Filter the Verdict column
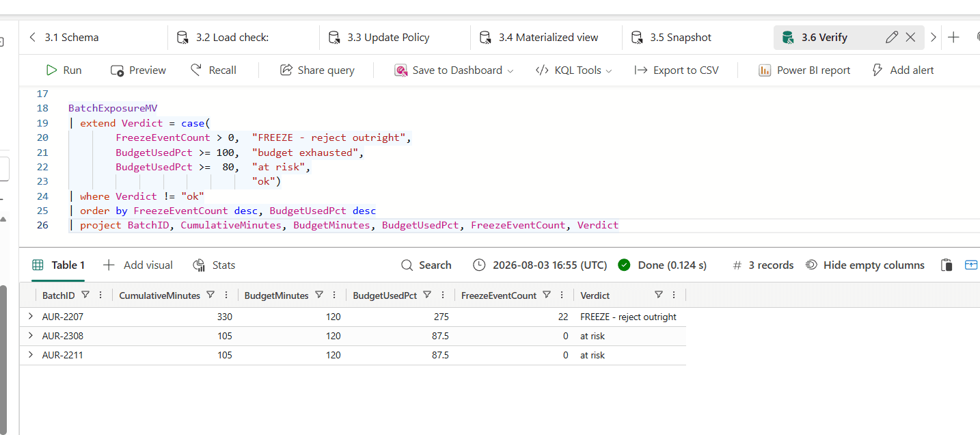The height and width of the screenshot is (435, 980). click(x=659, y=295)
